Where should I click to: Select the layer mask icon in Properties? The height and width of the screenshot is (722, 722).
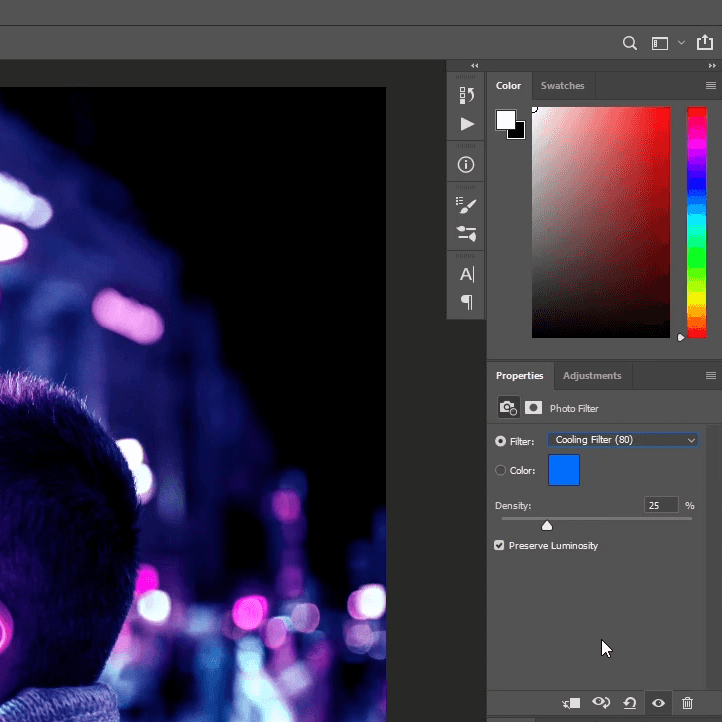pos(533,408)
